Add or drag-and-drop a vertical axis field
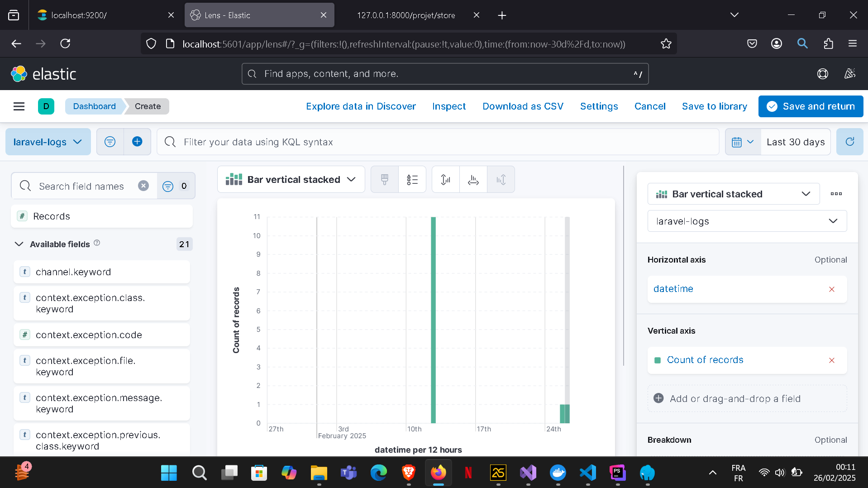Image resolution: width=868 pixels, height=488 pixels. pyautogui.click(x=747, y=399)
